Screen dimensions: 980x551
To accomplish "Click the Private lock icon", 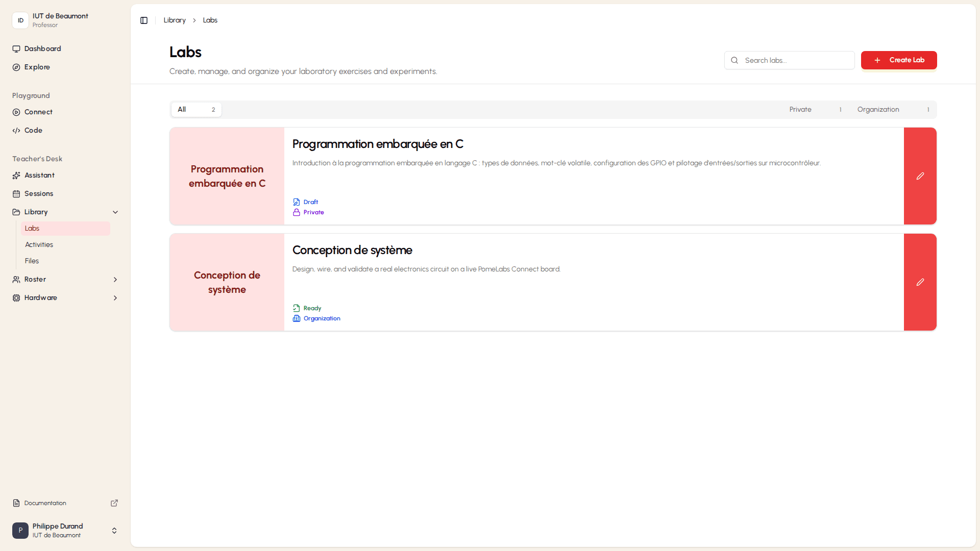I will (x=297, y=212).
